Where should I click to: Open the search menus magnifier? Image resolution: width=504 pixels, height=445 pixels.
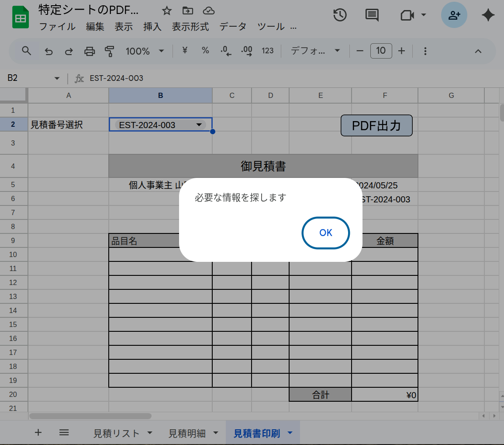click(x=26, y=51)
